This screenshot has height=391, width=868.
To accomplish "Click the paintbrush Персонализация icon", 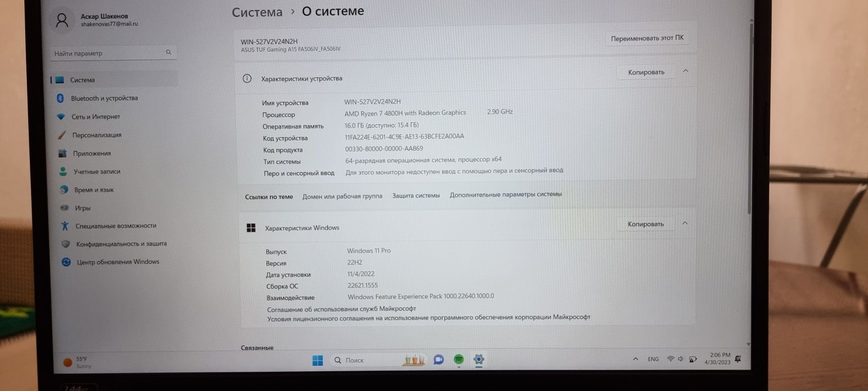I will click(x=62, y=135).
